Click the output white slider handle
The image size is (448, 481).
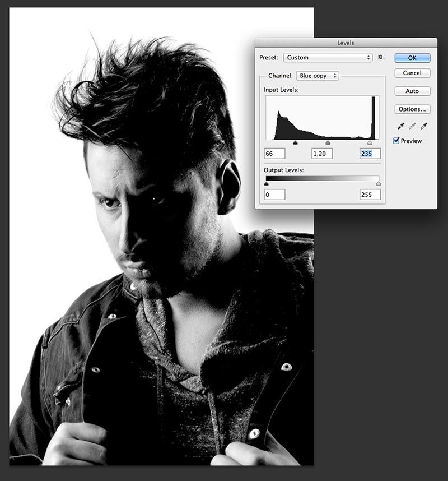[379, 183]
